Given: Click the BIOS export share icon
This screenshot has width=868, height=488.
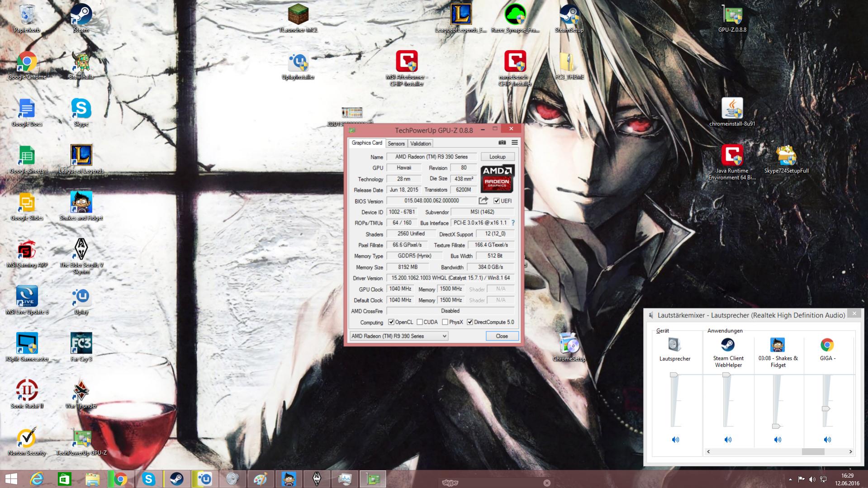Looking at the screenshot, I should [x=484, y=201].
